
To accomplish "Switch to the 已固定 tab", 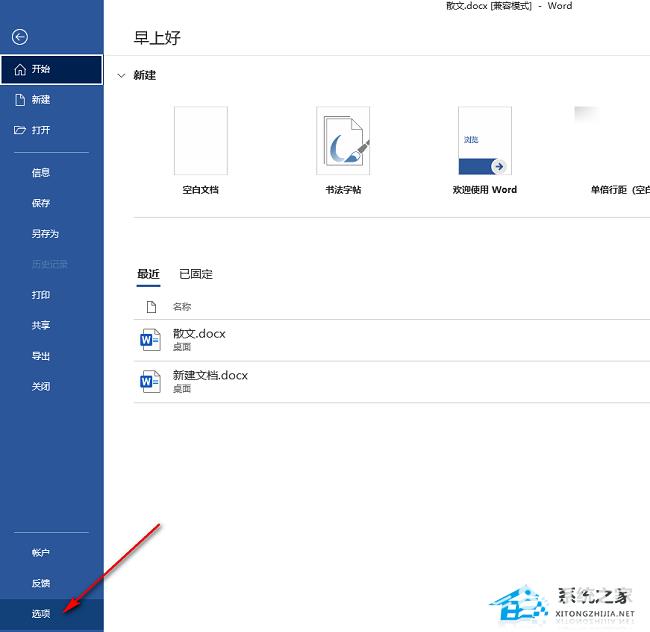I will pyautogui.click(x=196, y=274).
